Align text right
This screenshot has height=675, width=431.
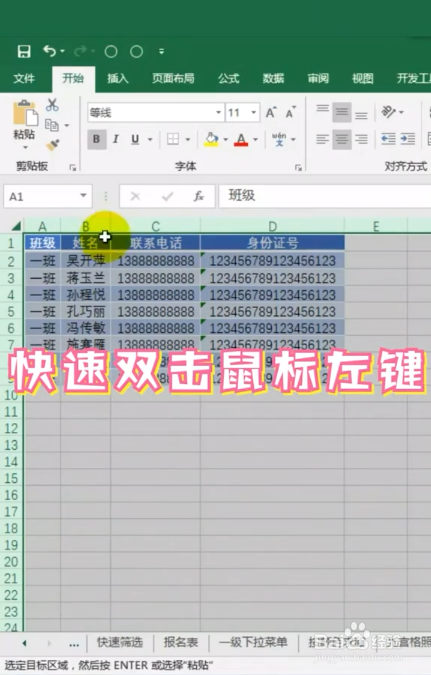pos(361,139)
